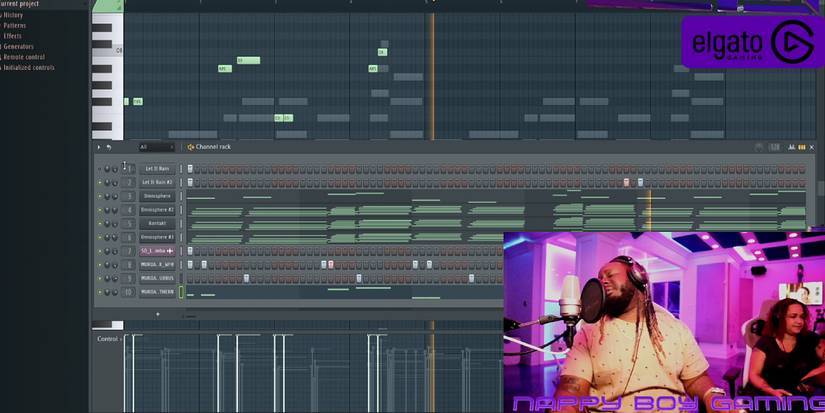This screenshot has height=413, width=825.
Task: Click the green loop marker above the piano keys
Action: 108,6
